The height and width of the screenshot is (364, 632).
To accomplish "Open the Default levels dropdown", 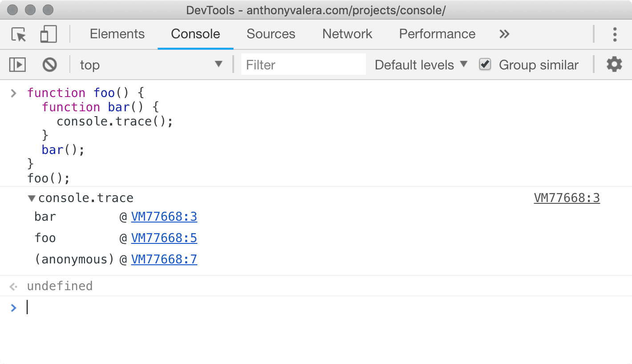I will point(420,65).
